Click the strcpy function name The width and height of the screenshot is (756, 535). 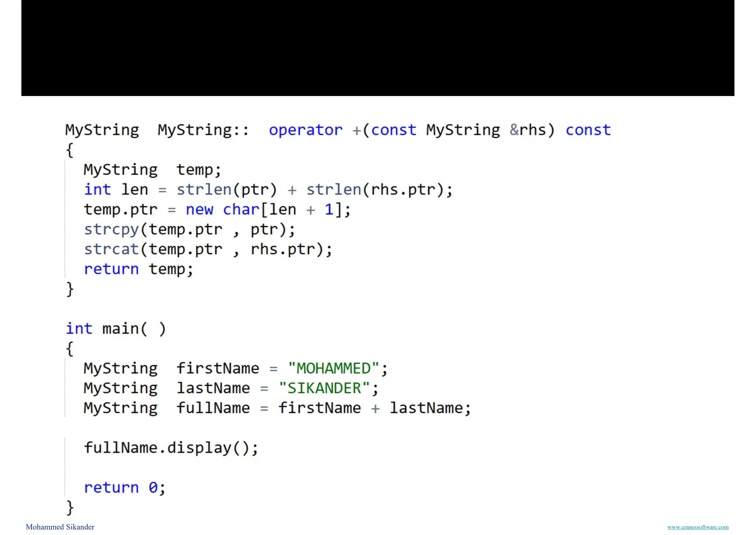[x=111, y=229]
